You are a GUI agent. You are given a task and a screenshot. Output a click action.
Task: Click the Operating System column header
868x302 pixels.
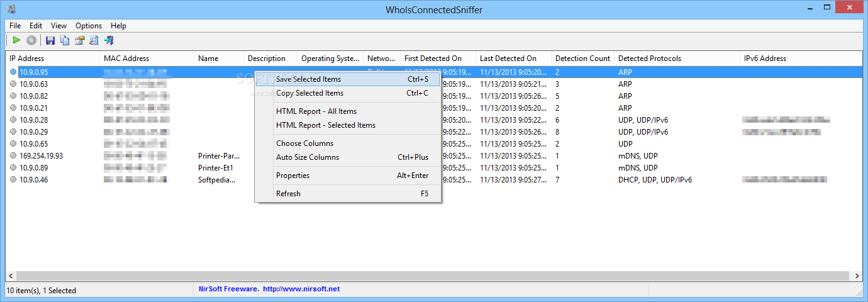(330, 59)
